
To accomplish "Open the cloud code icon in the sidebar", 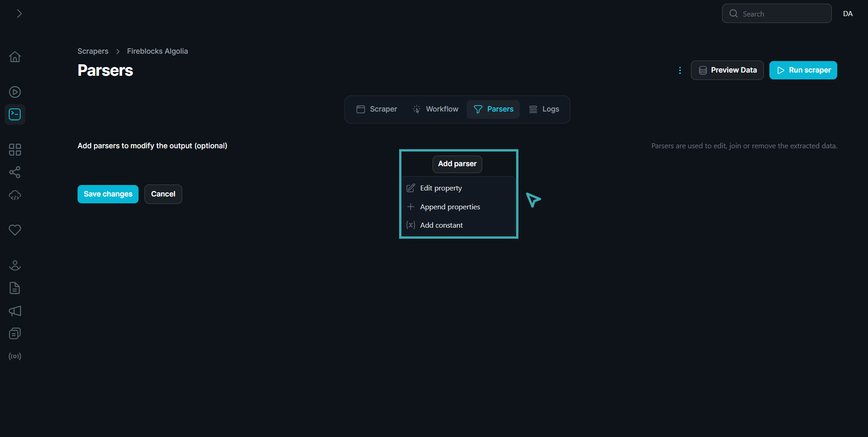I will (x=15, y=195).
